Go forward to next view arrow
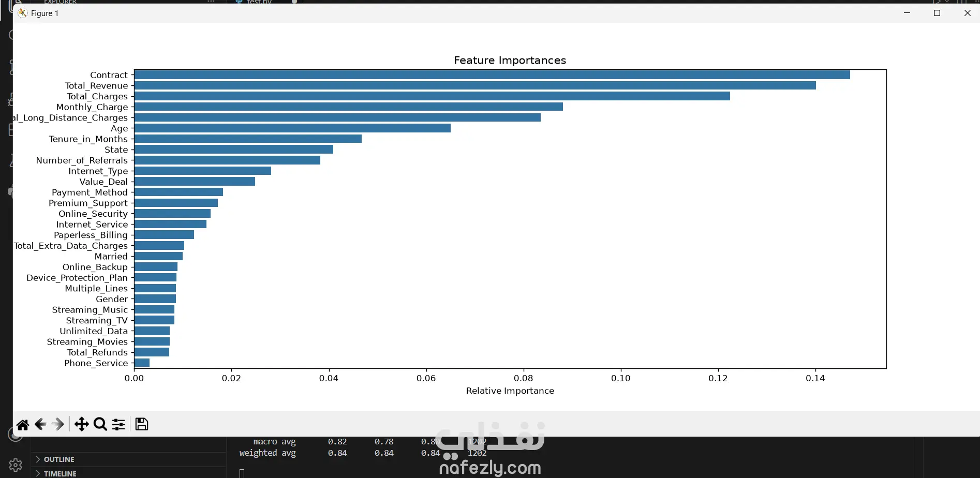Image resolution: width=980 pixels, height=478 pixels. tap(58, 425)
